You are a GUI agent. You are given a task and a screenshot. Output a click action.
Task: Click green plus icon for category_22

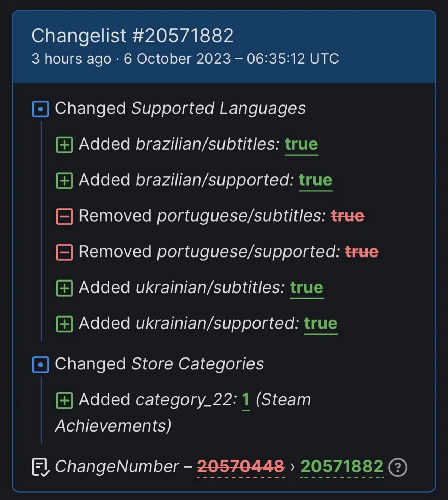[64, 400]
